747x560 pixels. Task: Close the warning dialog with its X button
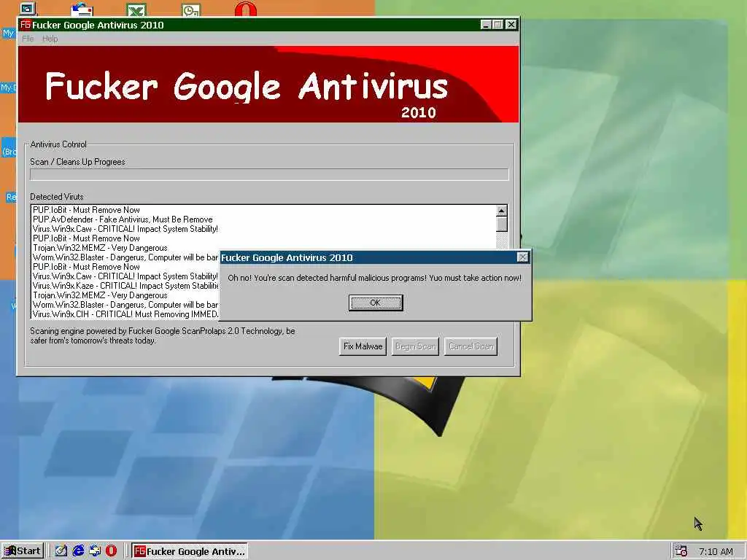pos(522,257)
